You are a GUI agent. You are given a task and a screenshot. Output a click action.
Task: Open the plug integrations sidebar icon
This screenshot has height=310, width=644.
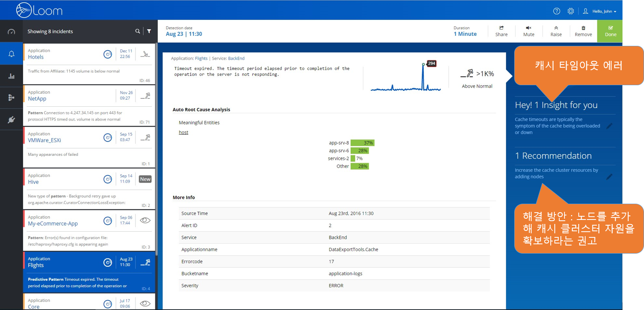click(x=11, y=119)
